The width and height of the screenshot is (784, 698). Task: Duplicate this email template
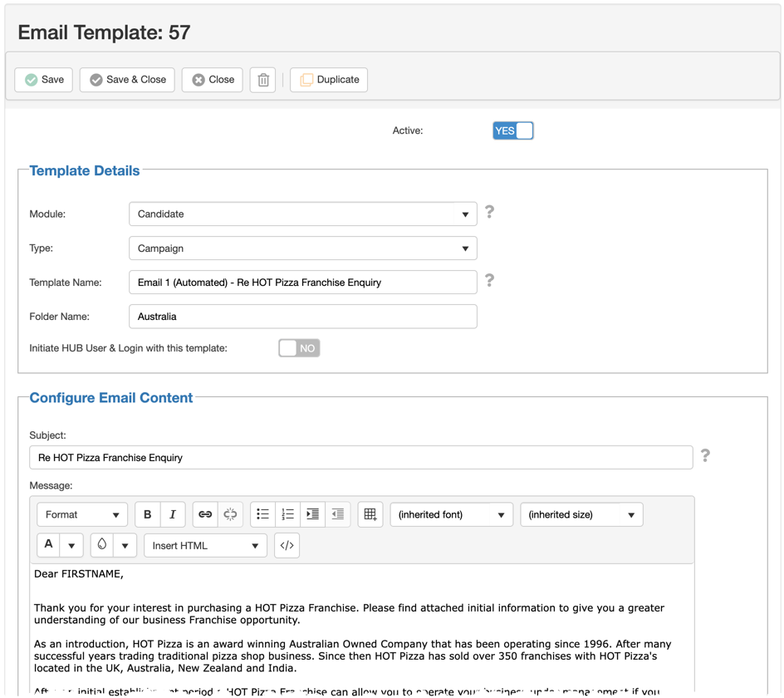pos(329,80)
